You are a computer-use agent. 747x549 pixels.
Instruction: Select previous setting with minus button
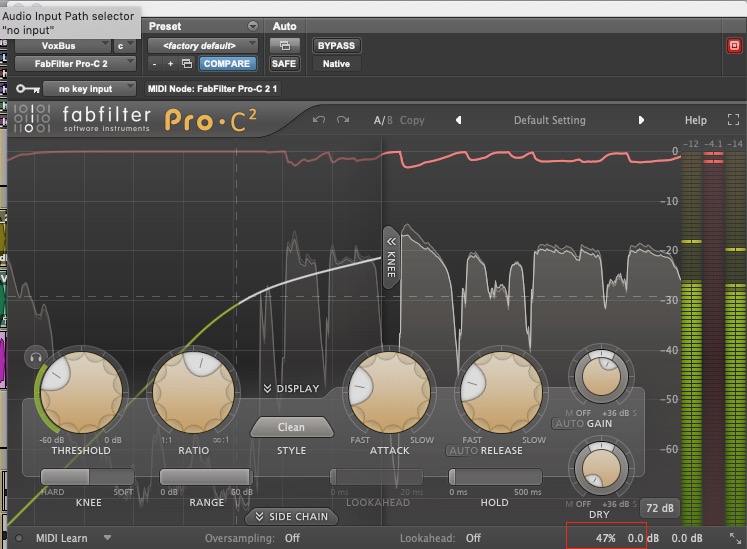click(154, 64)
